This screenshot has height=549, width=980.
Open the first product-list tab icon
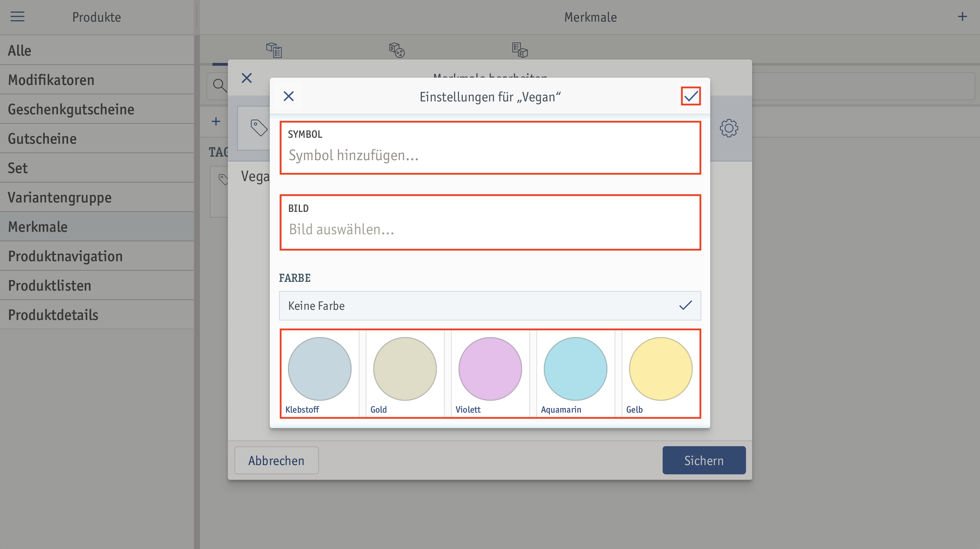point(274,50)
